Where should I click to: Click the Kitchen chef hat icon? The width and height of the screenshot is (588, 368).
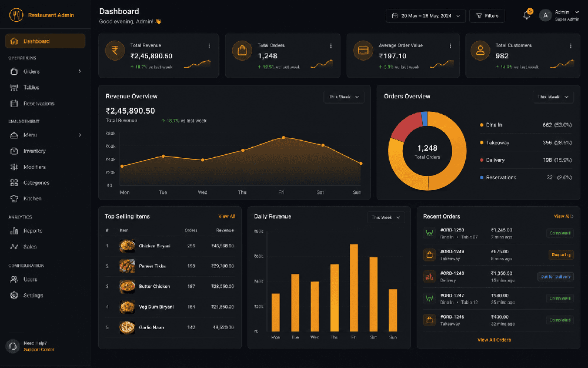(x=14, y=198)
